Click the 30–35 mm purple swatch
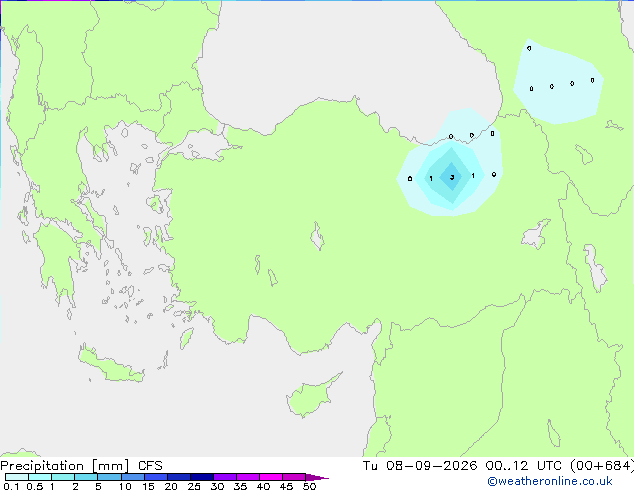The height and width of the screenshot is (490, 634). click(224, 477)
